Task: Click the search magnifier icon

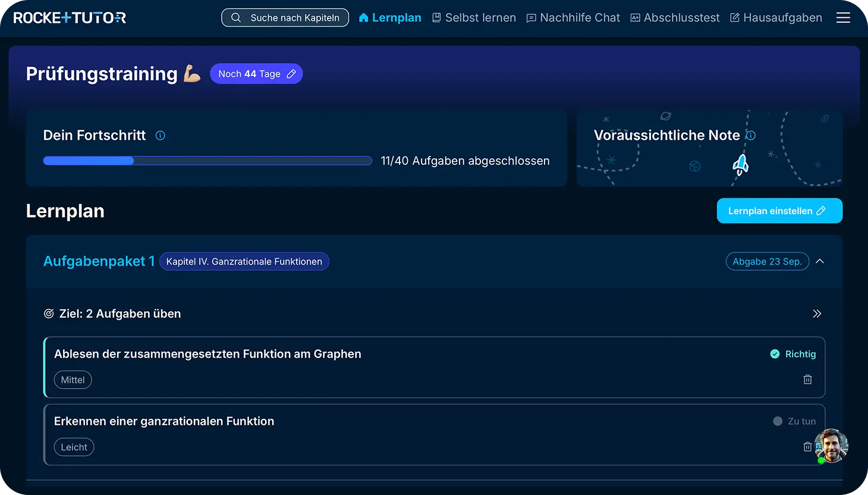Action: pyautogui.click(x=236, y=18)
